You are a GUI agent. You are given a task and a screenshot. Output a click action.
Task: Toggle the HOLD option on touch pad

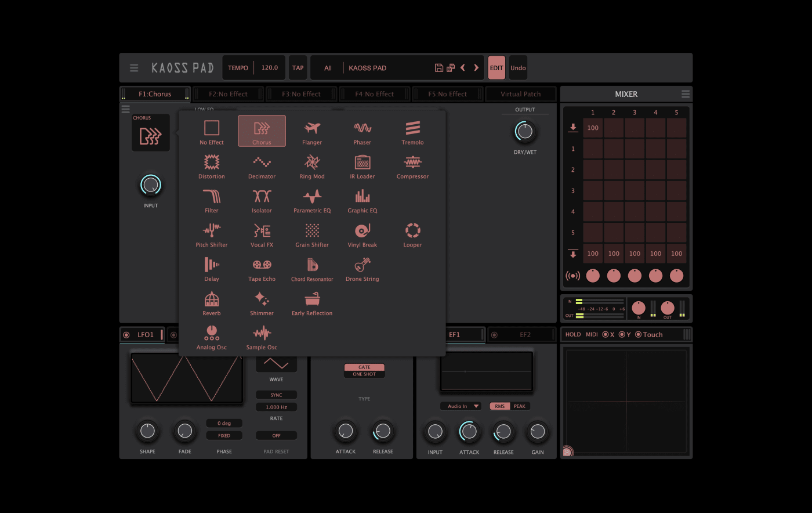573,334
